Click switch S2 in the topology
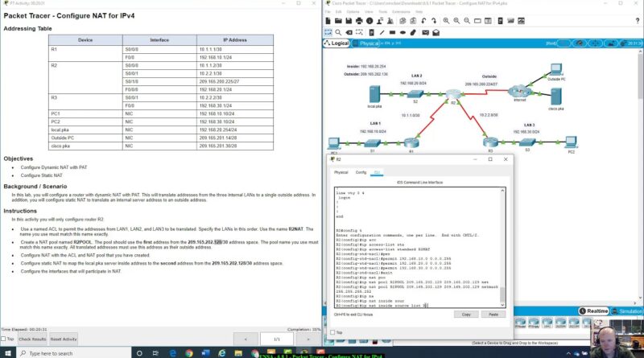This screenshot has width=644, height=358. click(x=415, y=94)
